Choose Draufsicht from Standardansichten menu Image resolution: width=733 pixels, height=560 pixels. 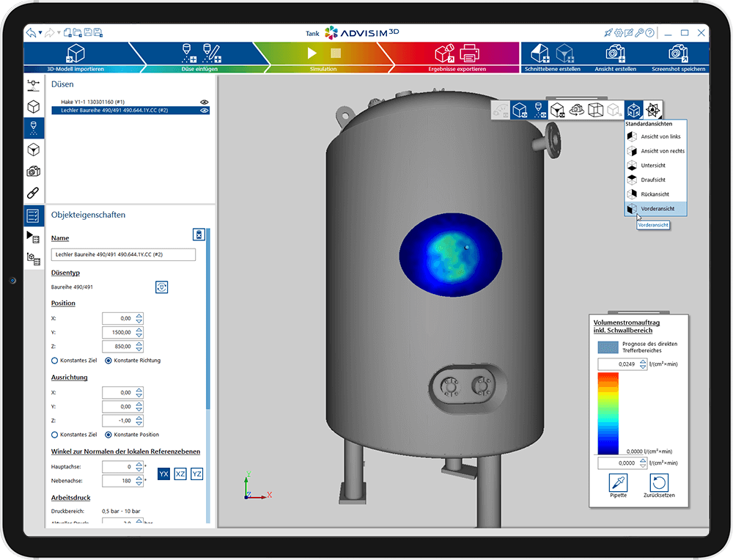point(653,180)
